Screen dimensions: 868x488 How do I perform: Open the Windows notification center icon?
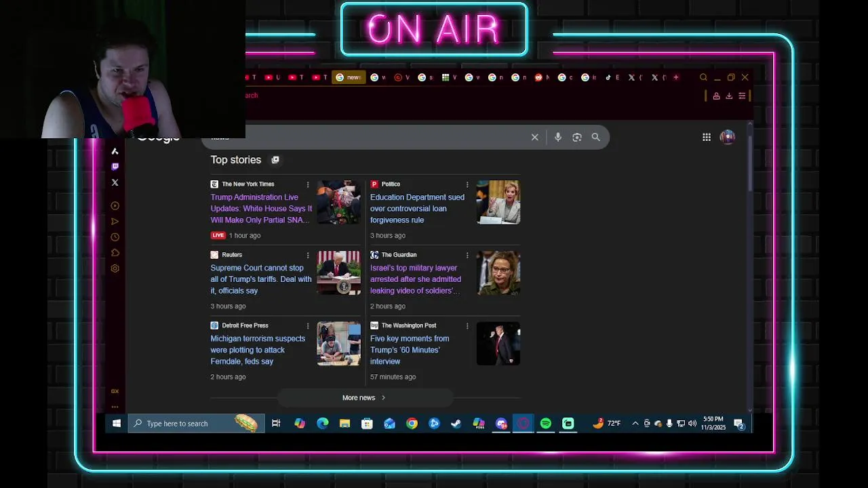click(739, 424)
